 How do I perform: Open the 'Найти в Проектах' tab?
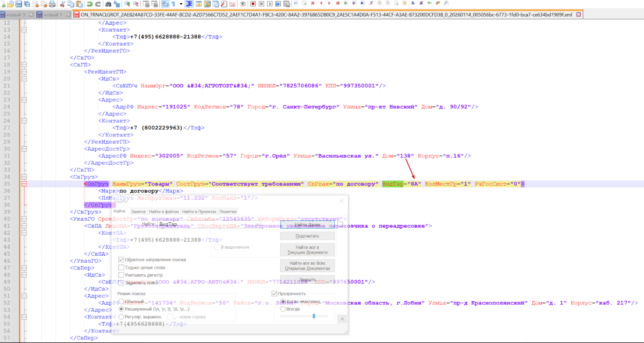tap(199, 212)
